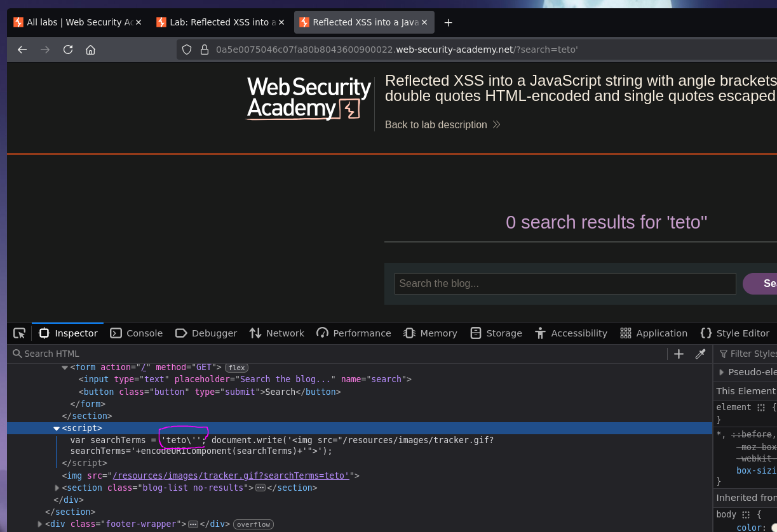
Task: Click the 'Inherited from' rules header
Action: tap(747, 498)
